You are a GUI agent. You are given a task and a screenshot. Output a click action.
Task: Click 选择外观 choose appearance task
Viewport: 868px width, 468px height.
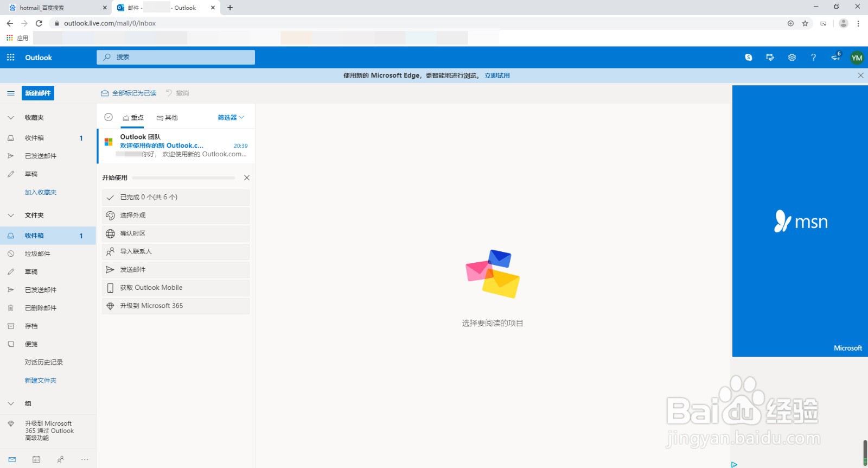[x=176, y=216]
